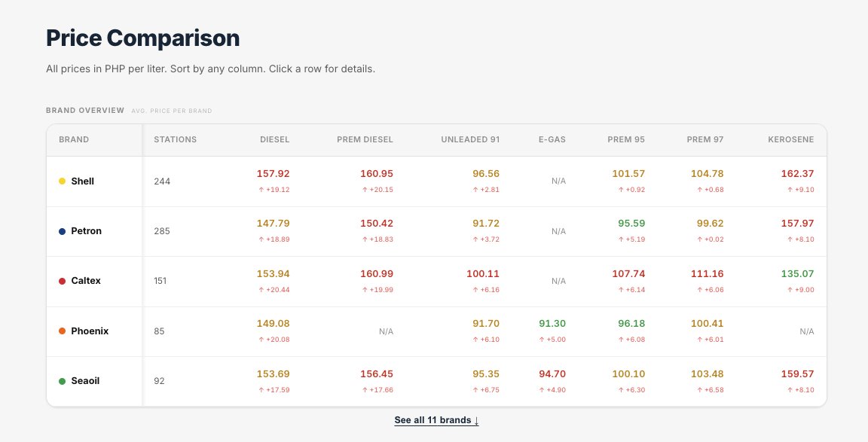Click Shell prem diesel price 160.95

coord(377,174)
